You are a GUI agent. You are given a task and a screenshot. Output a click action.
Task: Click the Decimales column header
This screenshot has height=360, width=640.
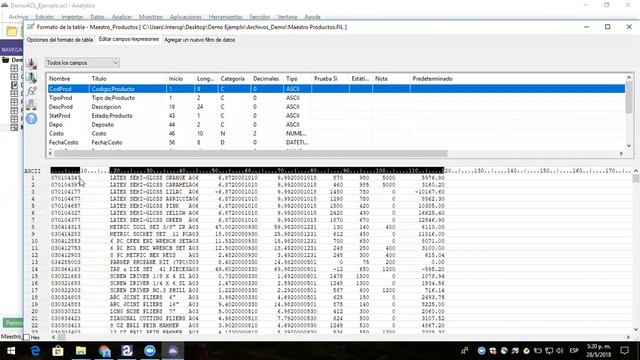(x=266, y=79)
